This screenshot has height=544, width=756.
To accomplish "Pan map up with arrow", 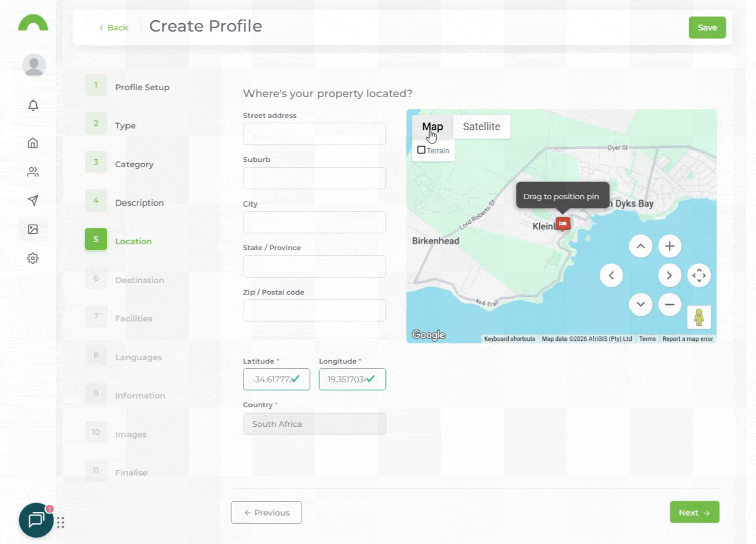I will pos(640,246).
